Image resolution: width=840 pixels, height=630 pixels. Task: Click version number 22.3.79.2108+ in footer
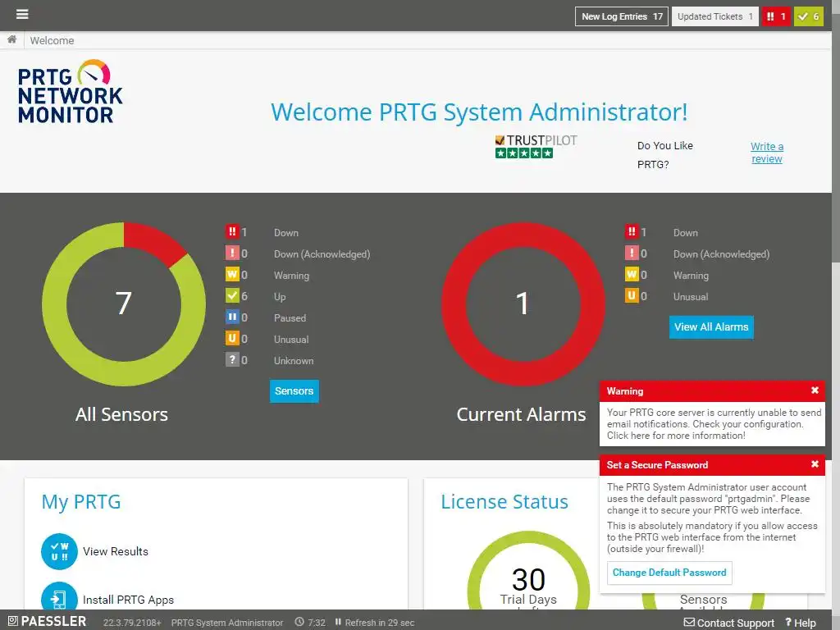coord(132,623)
